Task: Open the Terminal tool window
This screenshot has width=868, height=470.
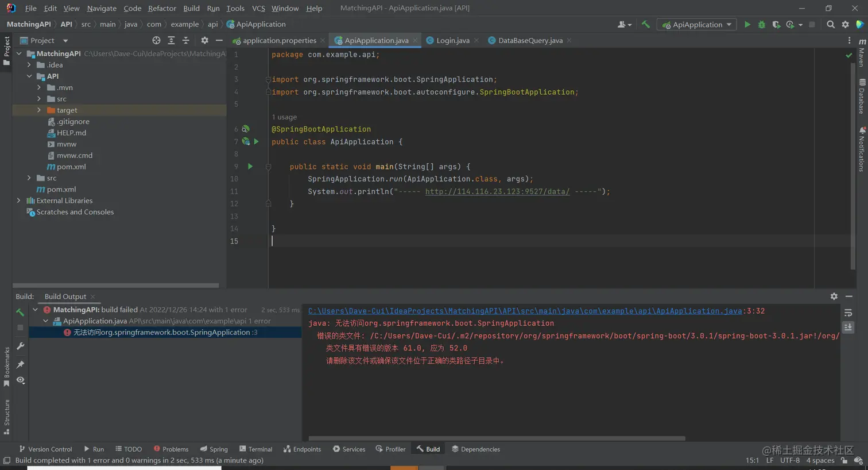Action: pos(255,449)
